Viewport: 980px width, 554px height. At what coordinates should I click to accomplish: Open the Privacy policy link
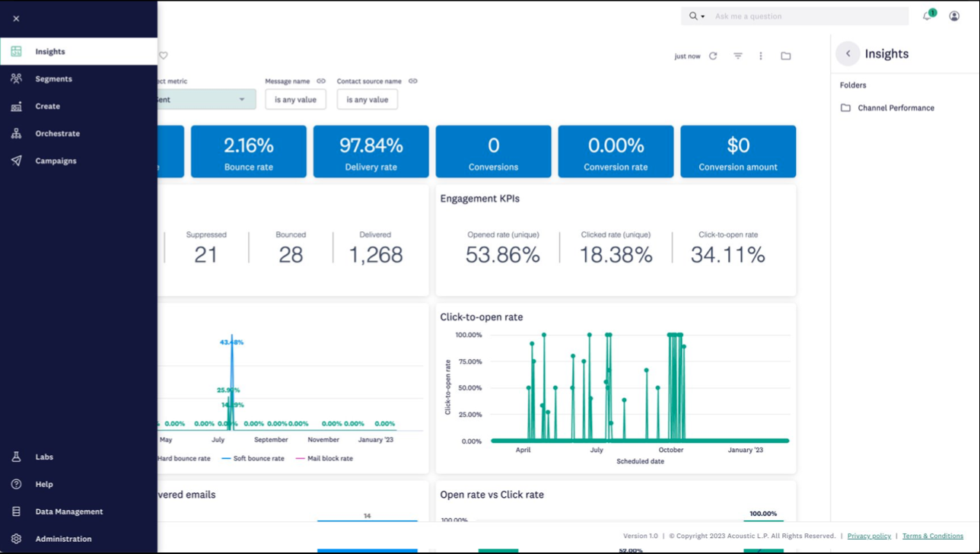pyautogui.click(x=869, y=536)
